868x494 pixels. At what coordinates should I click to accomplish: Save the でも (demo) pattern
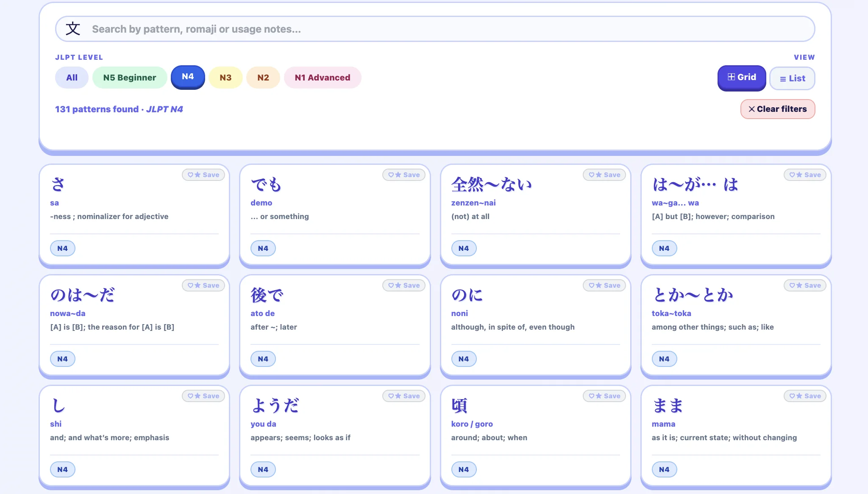click(404, 175)
